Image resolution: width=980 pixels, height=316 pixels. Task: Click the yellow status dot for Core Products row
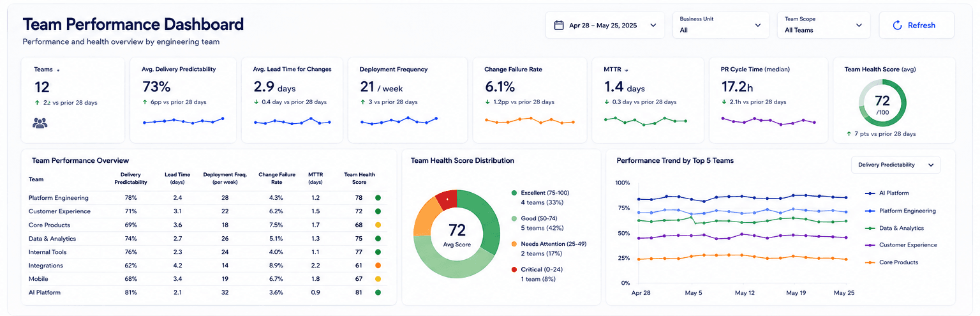click(x=378, y=225)
